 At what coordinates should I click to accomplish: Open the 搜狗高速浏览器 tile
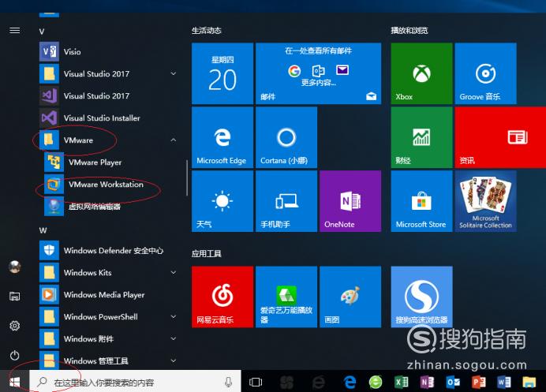click(421, 297)
